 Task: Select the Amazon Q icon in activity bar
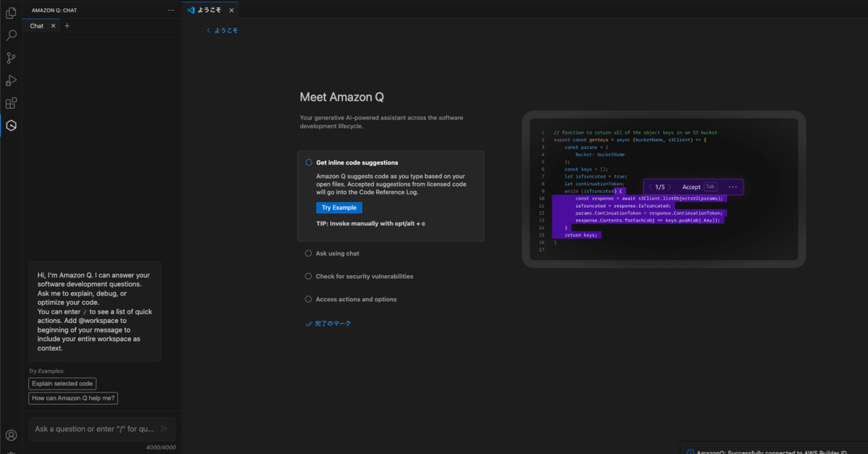point(11,126)
